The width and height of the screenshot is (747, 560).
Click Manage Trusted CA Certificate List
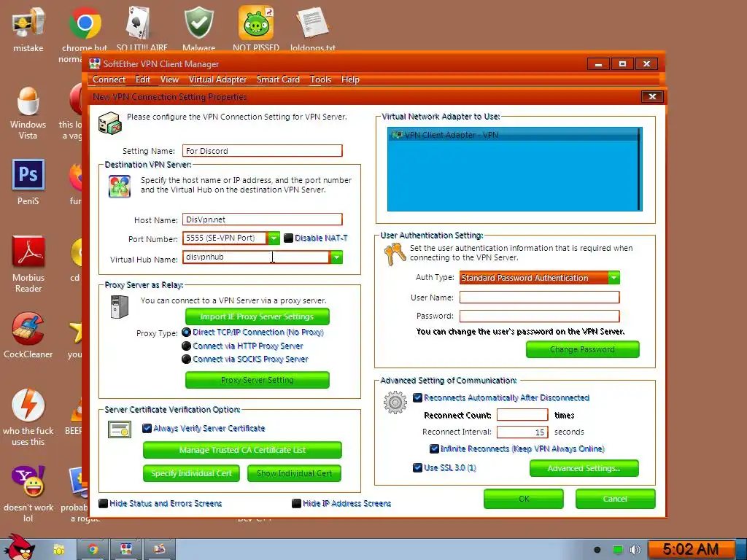242,450
